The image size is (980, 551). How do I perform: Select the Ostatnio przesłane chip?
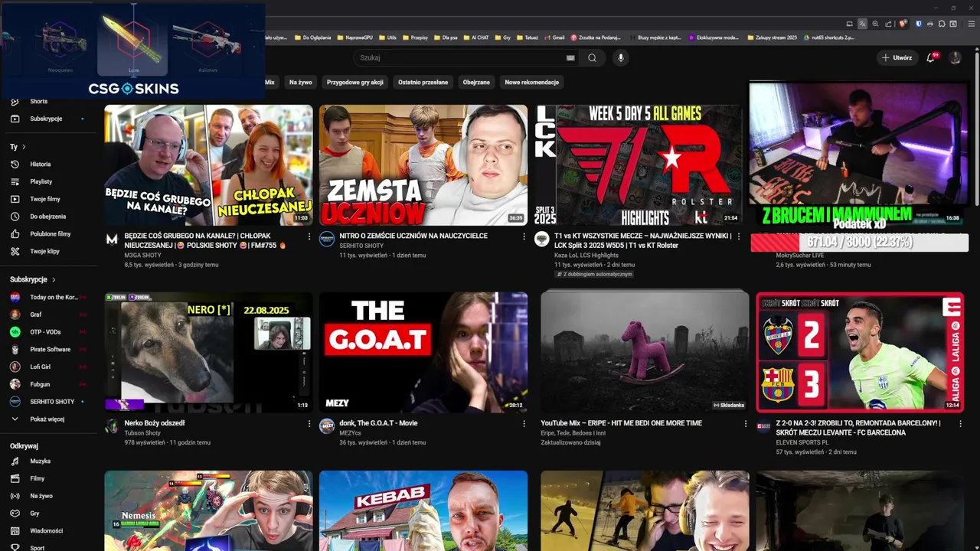click(x=423, y=82)
